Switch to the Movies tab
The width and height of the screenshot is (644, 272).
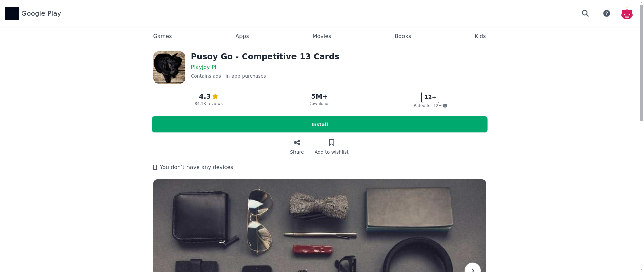[322, 36]
